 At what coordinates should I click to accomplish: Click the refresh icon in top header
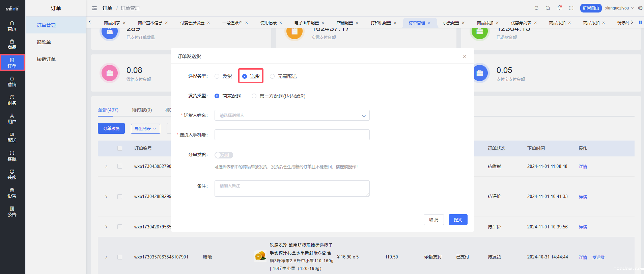[536, 8]
